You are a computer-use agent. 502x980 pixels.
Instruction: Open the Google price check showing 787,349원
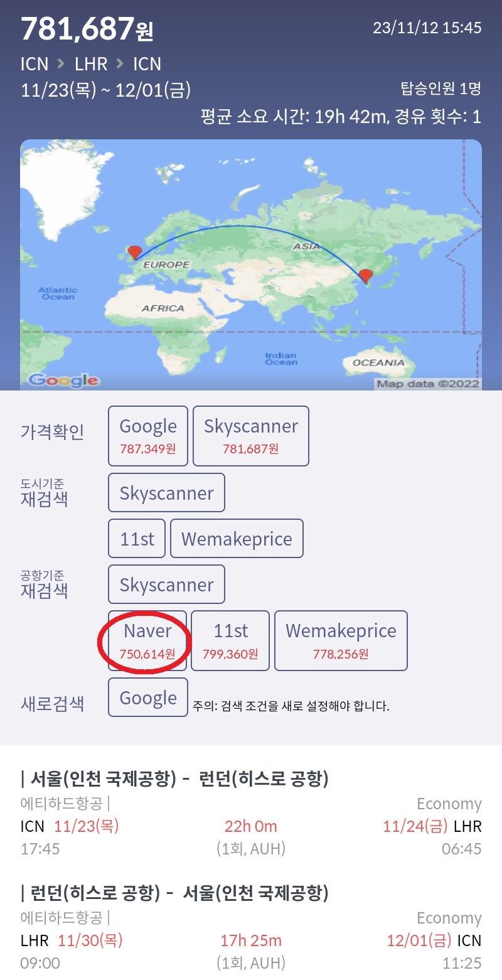pyautogui.click(x=147, y=435)
